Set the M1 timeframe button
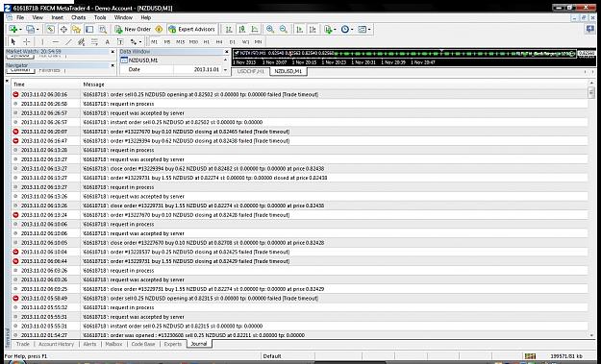 pos(155,41)
